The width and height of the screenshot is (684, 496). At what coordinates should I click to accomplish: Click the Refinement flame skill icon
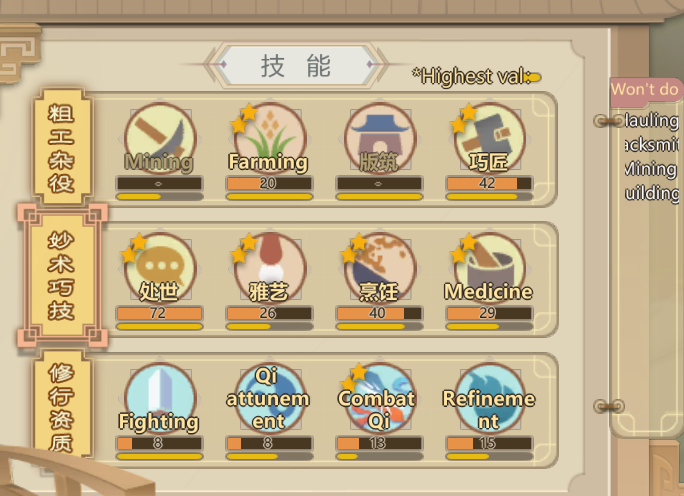[489, 399]
